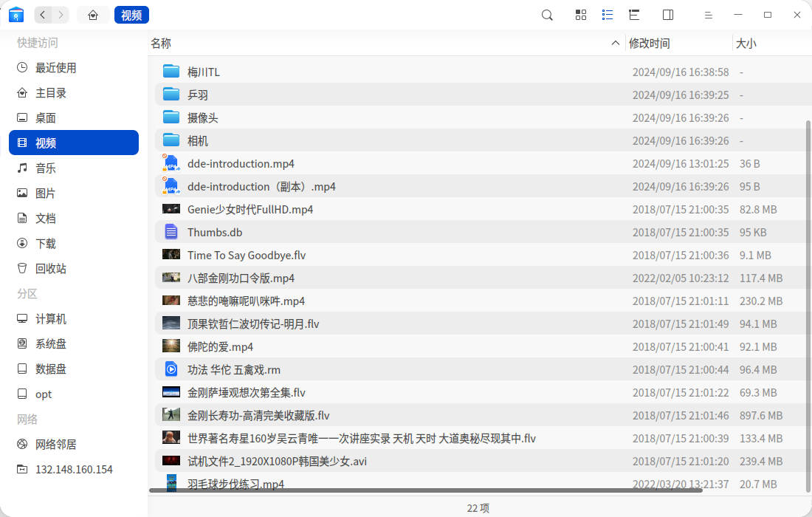Switch to icon grid view
The height and width of the screenshot is (517, 812).
coord(581,15)
